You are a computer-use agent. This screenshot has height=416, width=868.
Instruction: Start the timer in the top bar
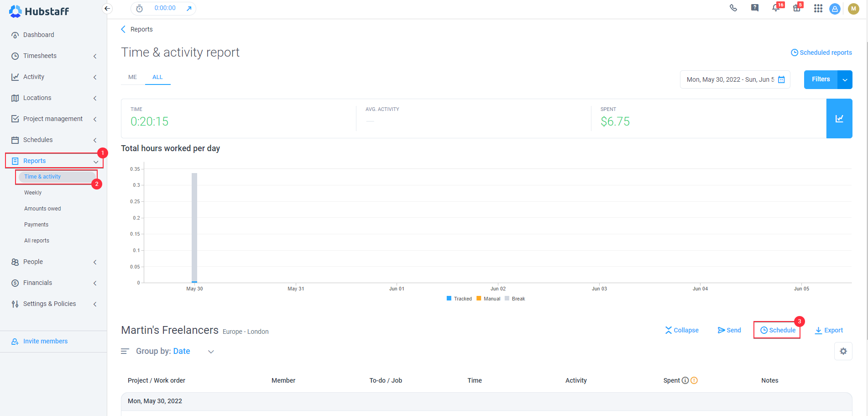click(139, 8)
